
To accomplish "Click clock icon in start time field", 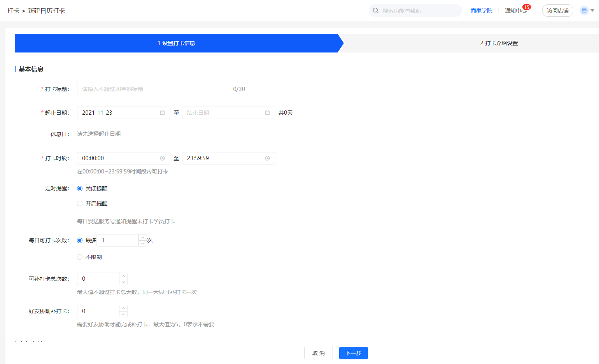I will tap(162, 158).
